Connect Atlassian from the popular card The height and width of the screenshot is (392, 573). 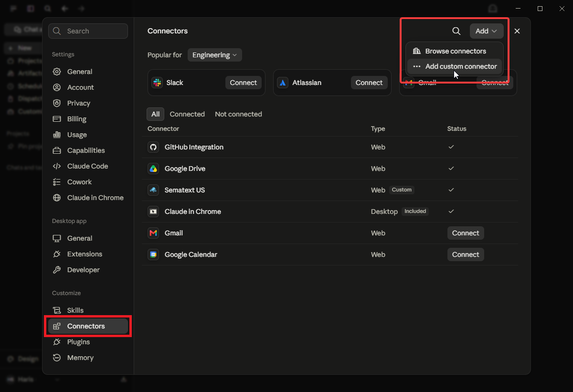369,83
